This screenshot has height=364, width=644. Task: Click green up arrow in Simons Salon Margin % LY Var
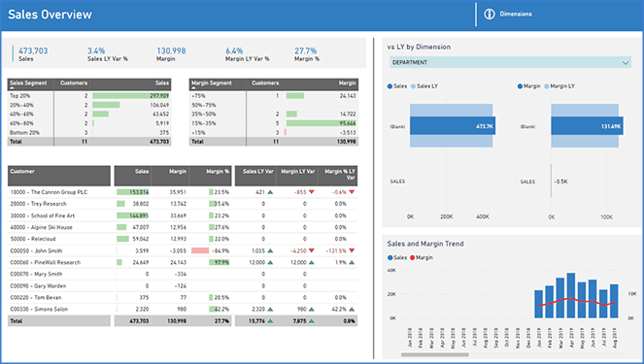pyautogui.click(x=352, y=310)
